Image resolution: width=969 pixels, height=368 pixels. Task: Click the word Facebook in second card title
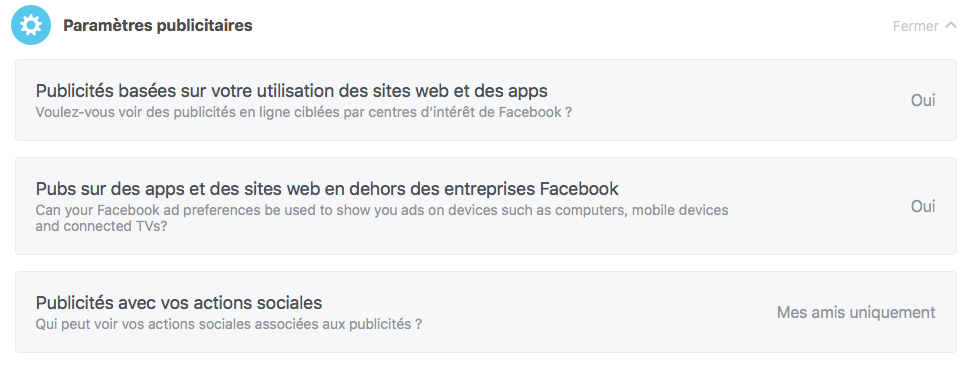tap(579, 188)
